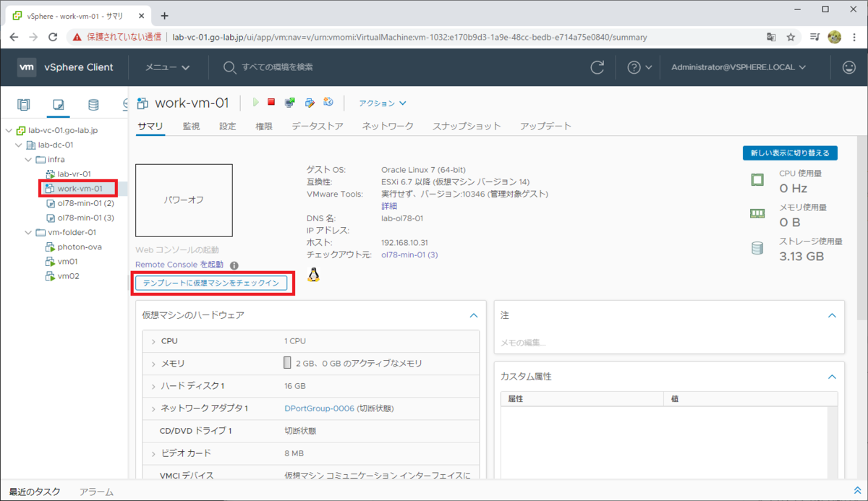Screen dimensions: 868x501
Task: Switch to the スナップショット tab
Action: (x=467, y=126)
